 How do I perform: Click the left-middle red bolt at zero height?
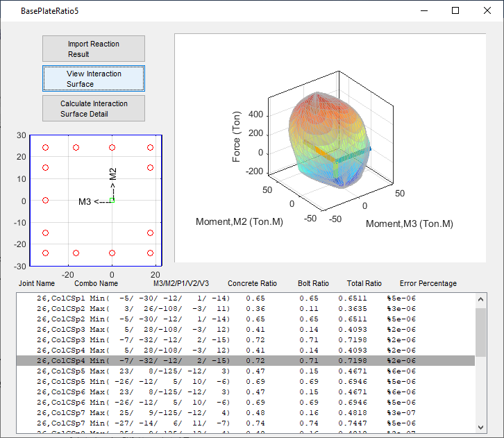(x=45, y=200)
